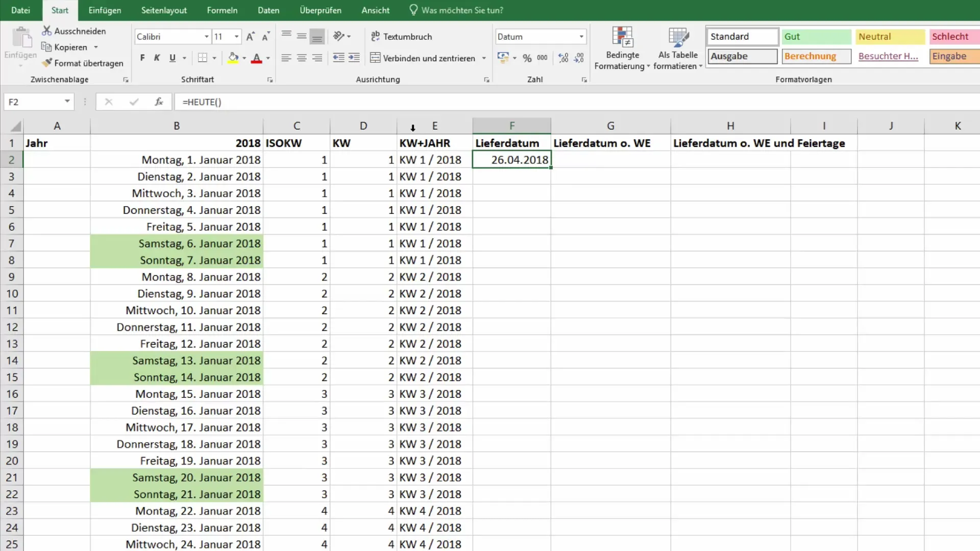Expand the Kopieren dropdown arrow

(x=95, y=47)
